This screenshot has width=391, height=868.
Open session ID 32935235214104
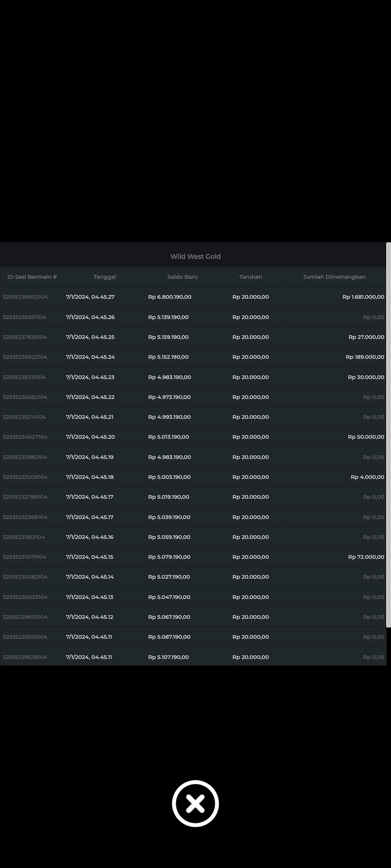tap(24, 417)
